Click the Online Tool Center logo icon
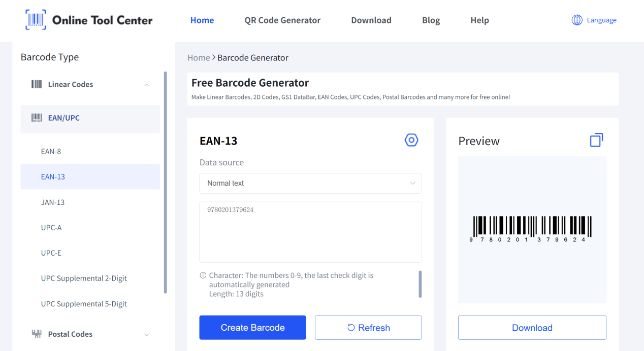 tap(36, 20)
